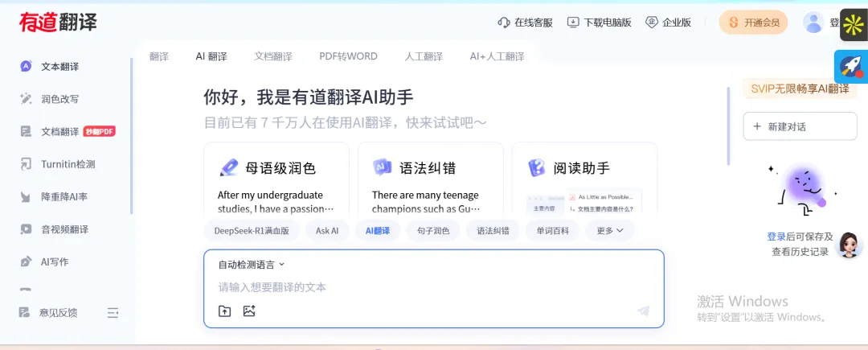Select the AI翻译 chip
Screen dimensions: 868x350
378,230
